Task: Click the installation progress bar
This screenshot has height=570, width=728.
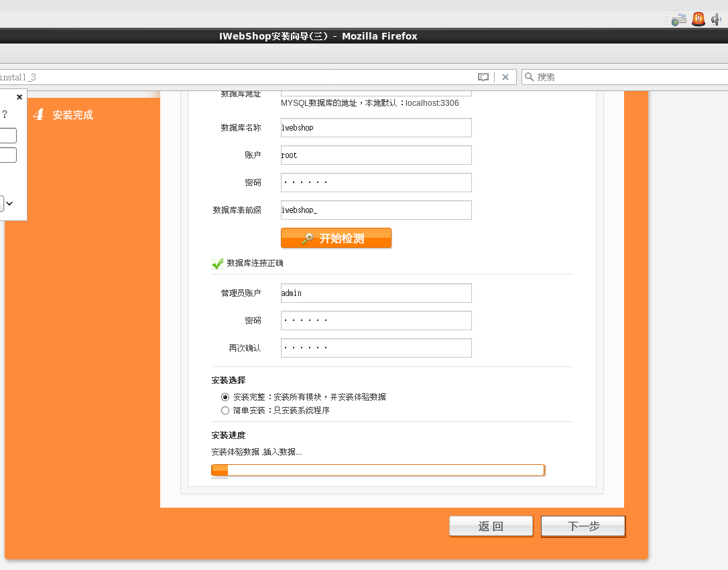Action: pos(377,470)
